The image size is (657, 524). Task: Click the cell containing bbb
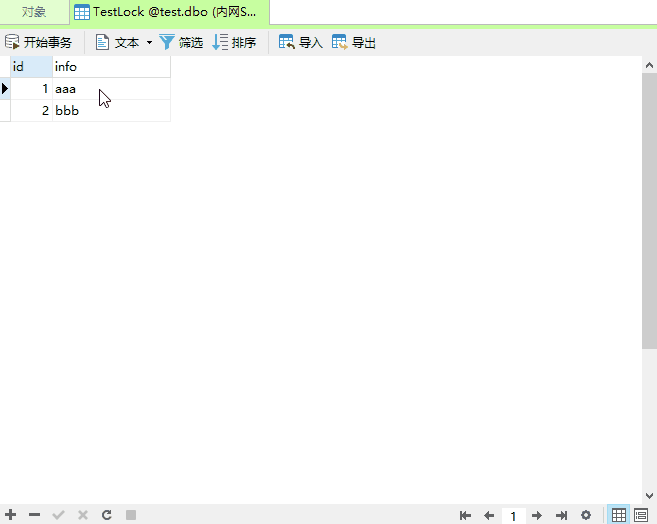click(x=111, y=111)
